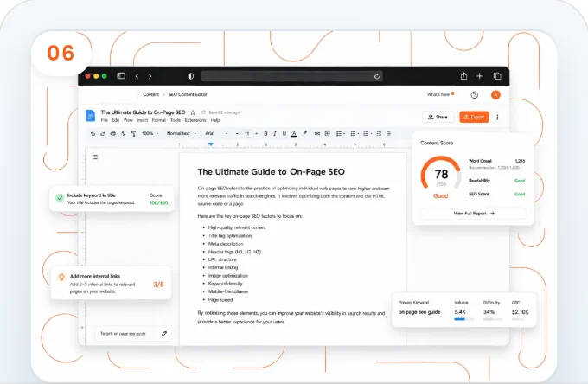Show browser tab overview
Viewport: 588px width, 384px height.
click(x=497, y=76)
